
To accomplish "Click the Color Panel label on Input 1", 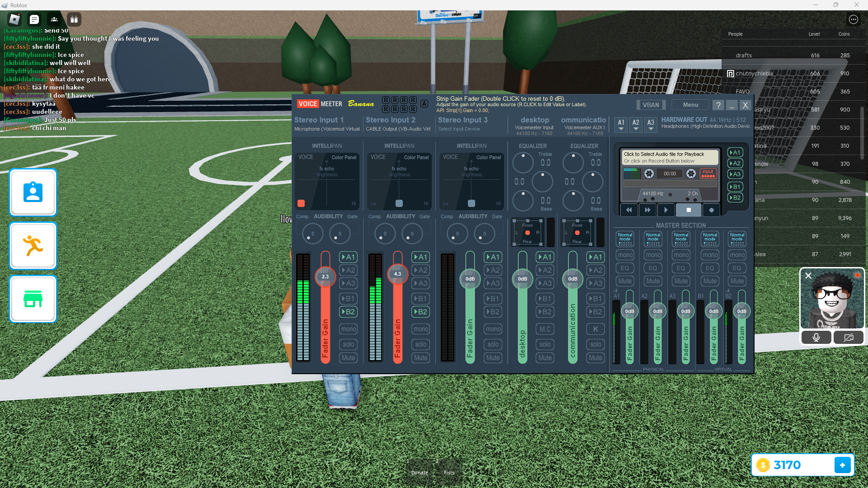I will [344, 158].
